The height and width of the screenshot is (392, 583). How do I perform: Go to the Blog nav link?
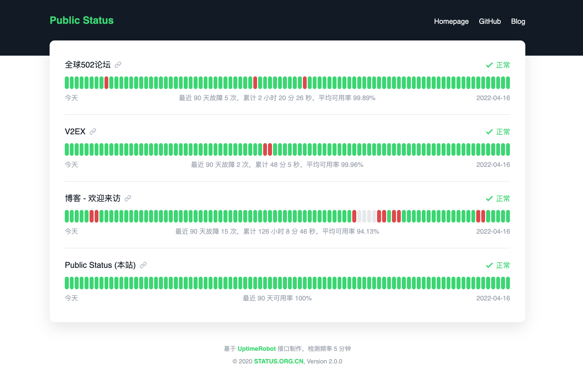(x=518, y=21)
